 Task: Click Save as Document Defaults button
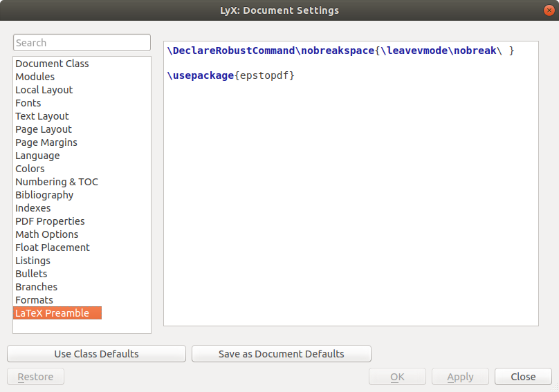coord(281,354)
